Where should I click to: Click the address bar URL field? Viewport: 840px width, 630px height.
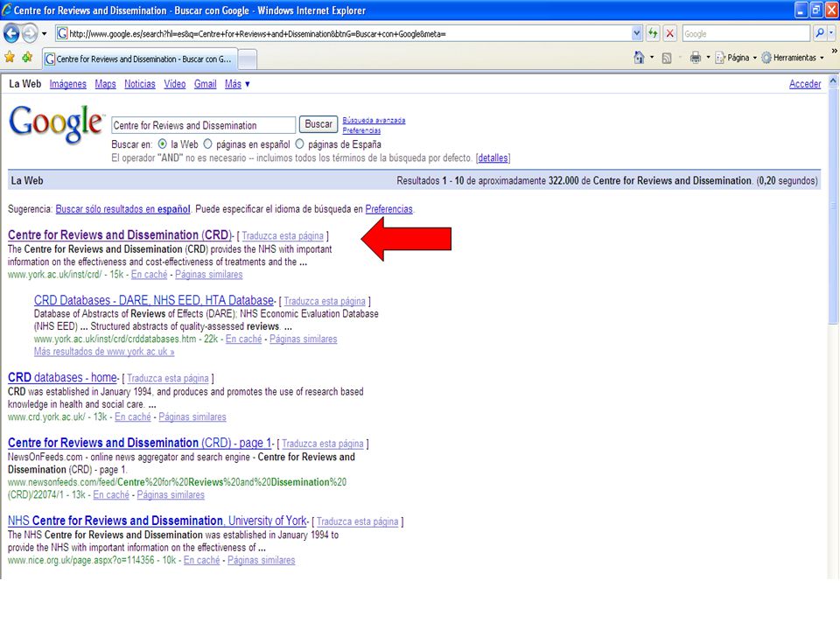[343, 34]
